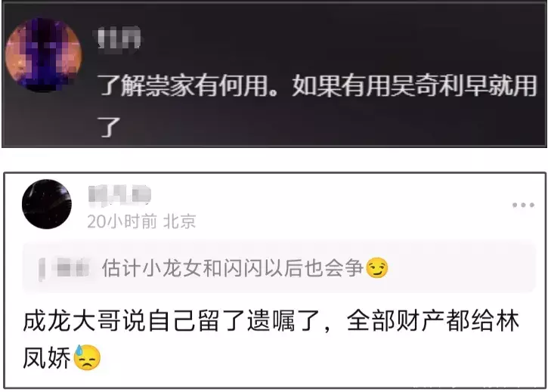The image size is (548, 392).
Task: Select the 北京 location label
Action: [180, 221]
